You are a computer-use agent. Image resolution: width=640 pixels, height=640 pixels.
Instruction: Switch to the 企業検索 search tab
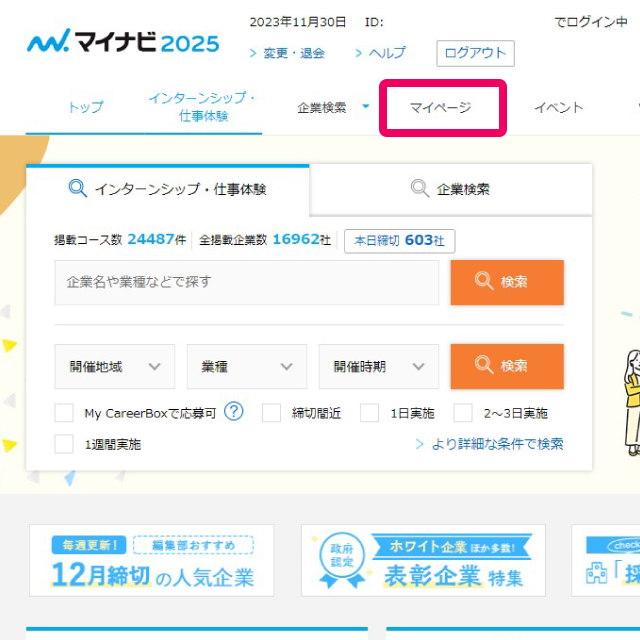[451, 189]
